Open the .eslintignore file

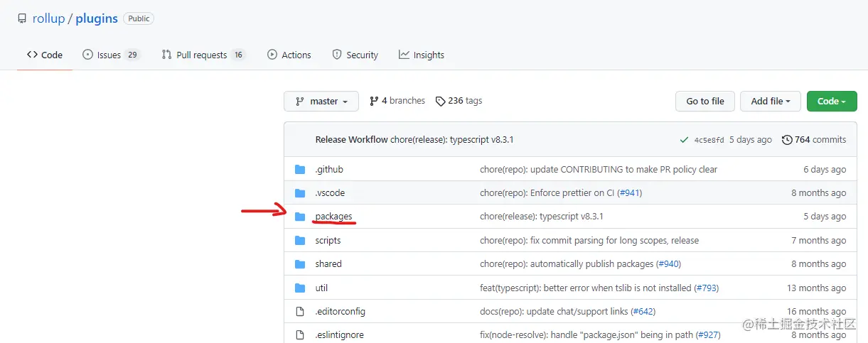point(340,335)
